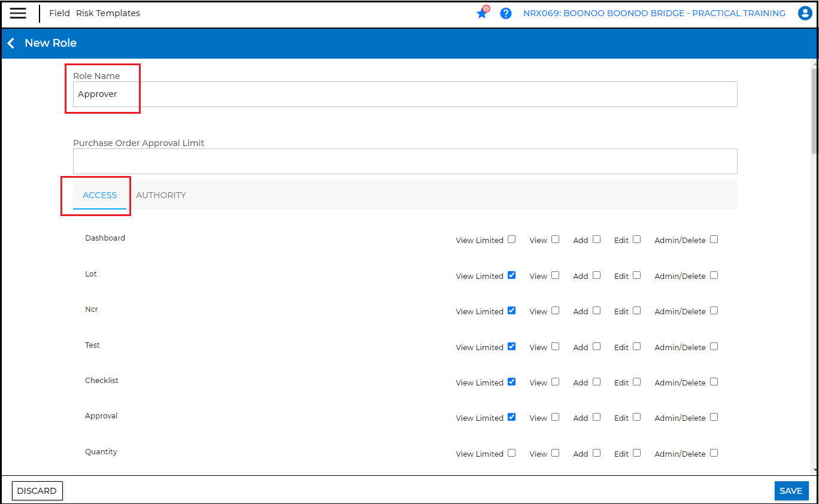This screenshot has width=819, height=504.
Task: Click the Lot row label
Action: click(91, 274)
